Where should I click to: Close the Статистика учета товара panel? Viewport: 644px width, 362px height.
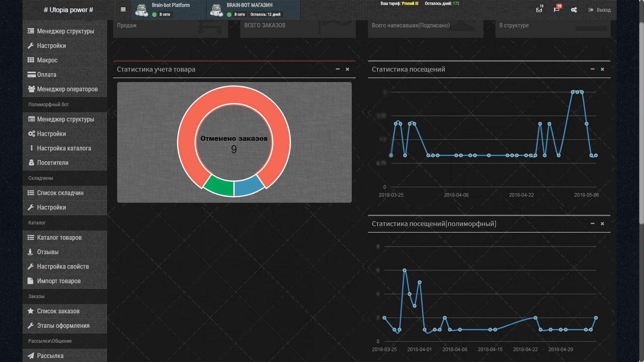click(x=347, y=69)
